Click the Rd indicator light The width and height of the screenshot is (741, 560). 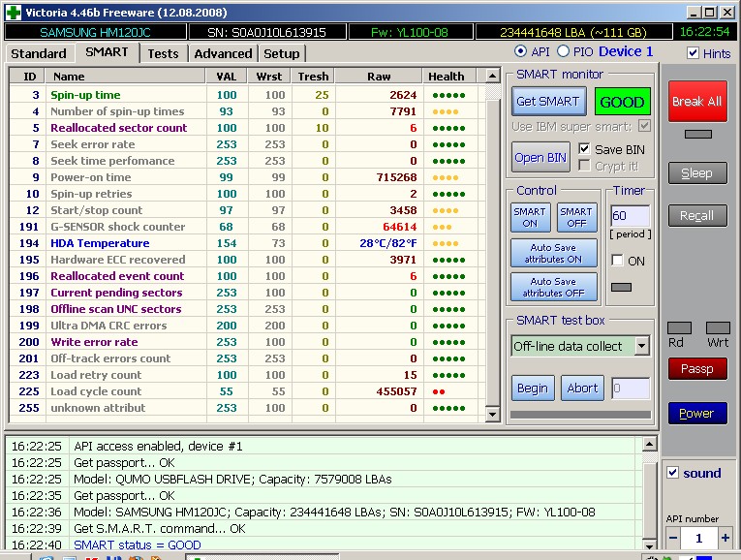(680, 327)
